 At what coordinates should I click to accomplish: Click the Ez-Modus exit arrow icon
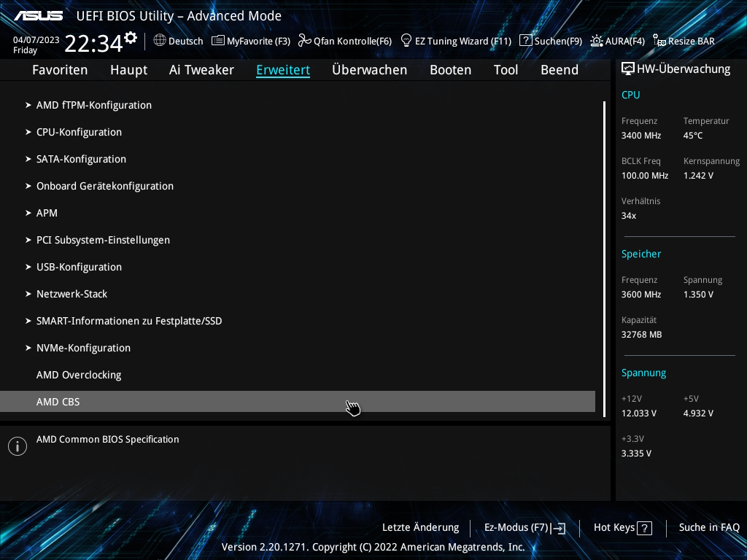point(558,528)
